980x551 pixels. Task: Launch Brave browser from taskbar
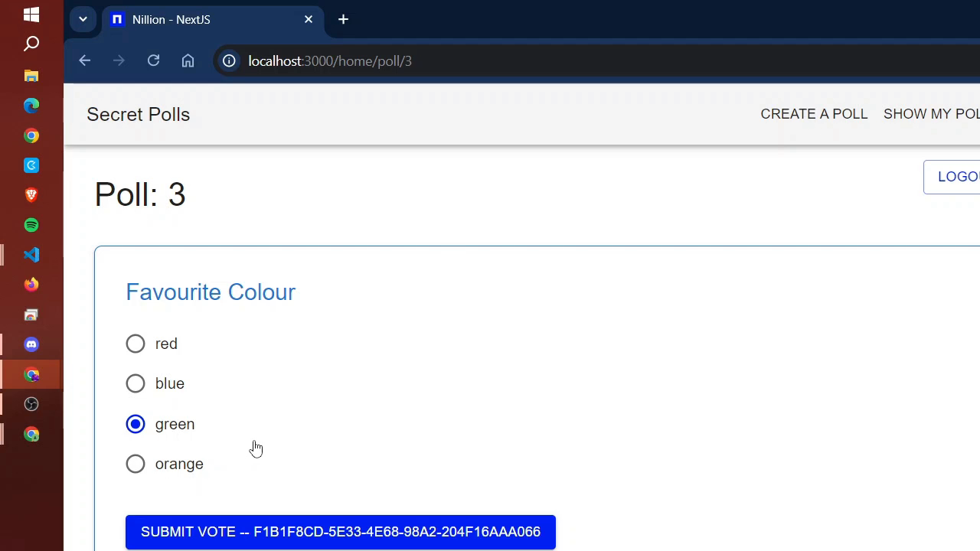pos(31,195)
